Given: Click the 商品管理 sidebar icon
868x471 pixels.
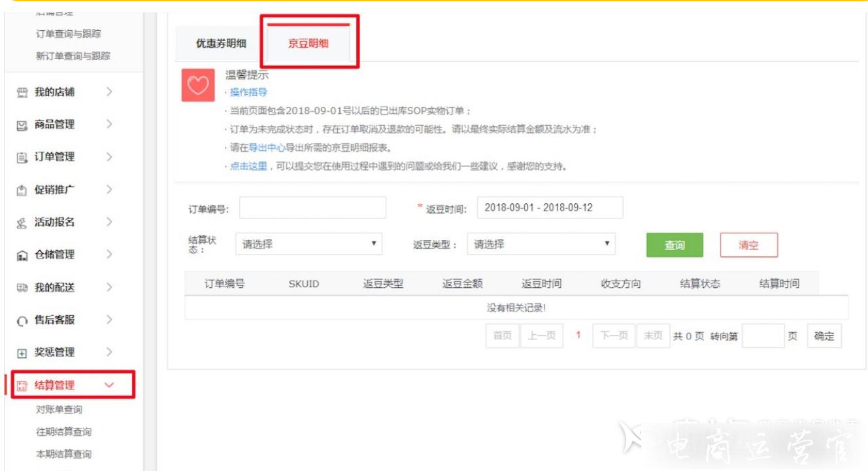Looking at the screenshot, I should point(22,125).
